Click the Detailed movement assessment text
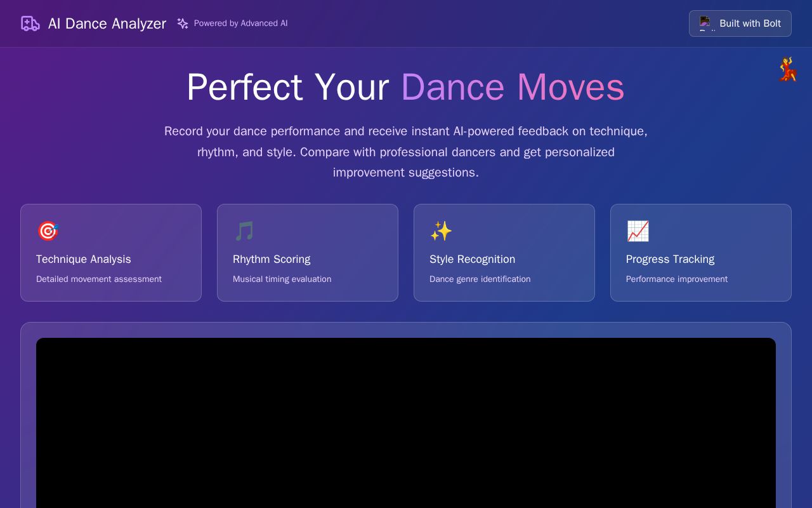Screen dimensions: 812x508 (x=99, y=279)
